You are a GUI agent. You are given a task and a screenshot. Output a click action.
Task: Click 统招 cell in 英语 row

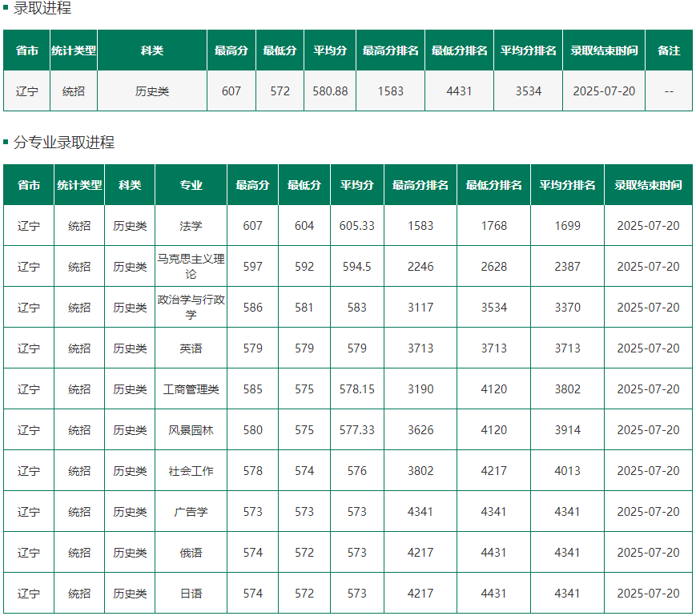coord(79,348)
